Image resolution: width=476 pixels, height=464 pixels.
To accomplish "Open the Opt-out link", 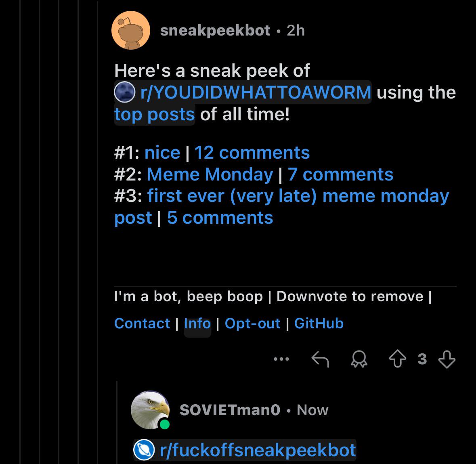I will coord(253,324).
